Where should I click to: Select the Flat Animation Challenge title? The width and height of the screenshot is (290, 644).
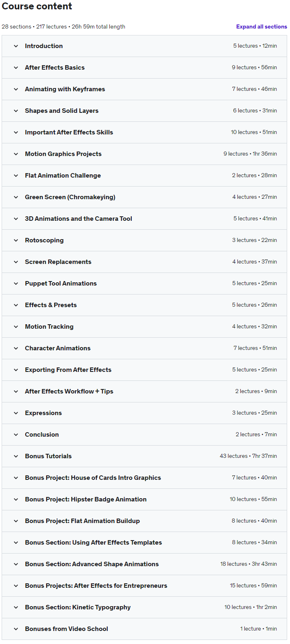point(63,176)
